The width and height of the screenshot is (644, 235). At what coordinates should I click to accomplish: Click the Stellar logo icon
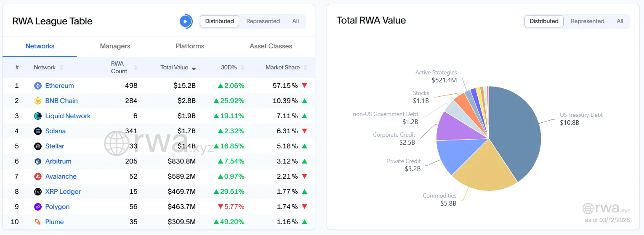(38, 146)
